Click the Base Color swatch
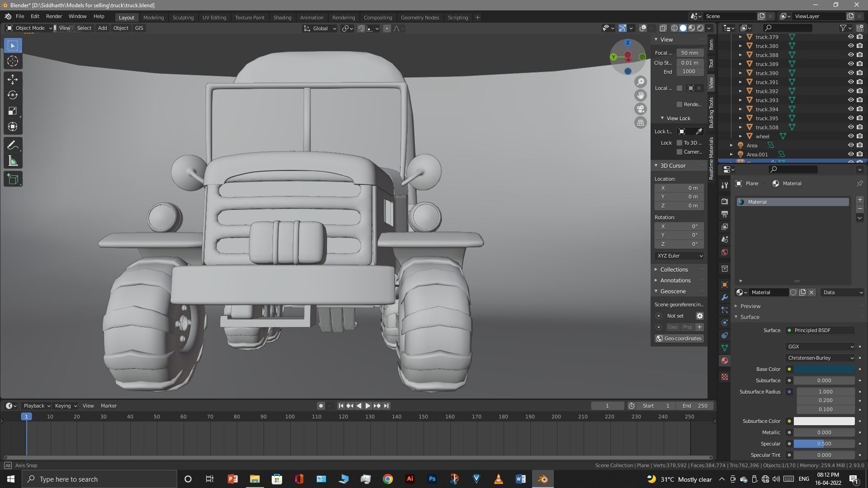 [x=824, y=369]
